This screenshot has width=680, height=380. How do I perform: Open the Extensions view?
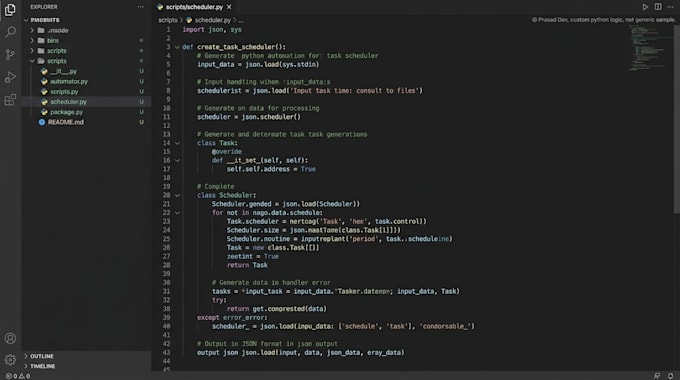pos(10,100)
